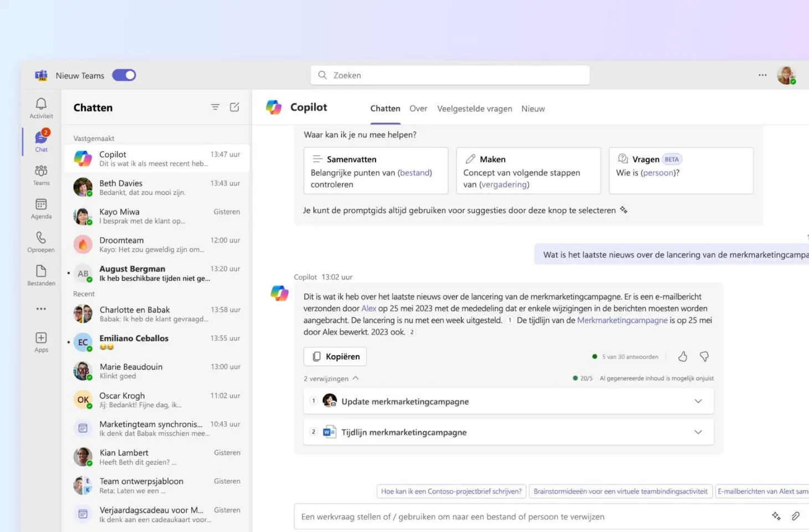Screen dimensions: 809x532
Task: Click '5 van 30 antwoorden' counter
Action: [x=630, y=357]
